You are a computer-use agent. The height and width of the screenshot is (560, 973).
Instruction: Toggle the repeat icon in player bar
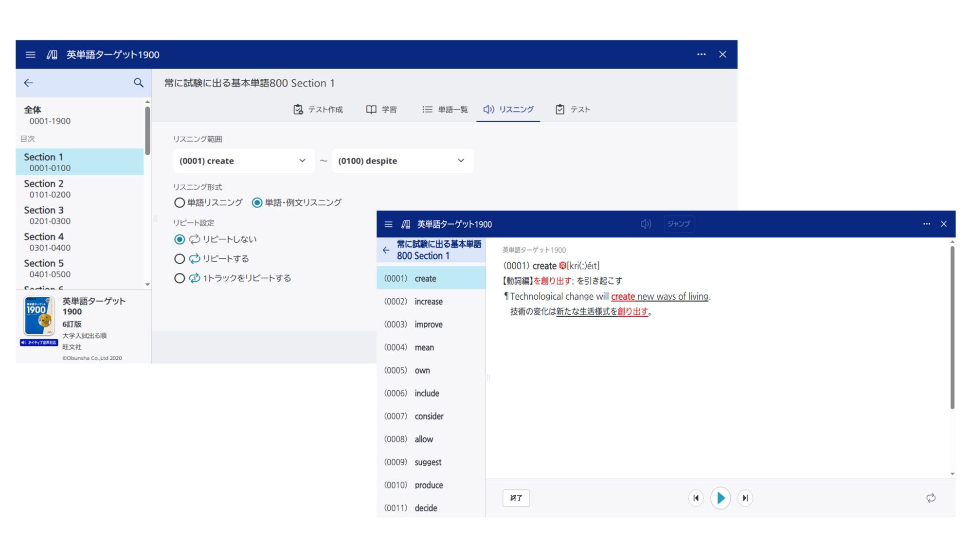tap(930, 498)
